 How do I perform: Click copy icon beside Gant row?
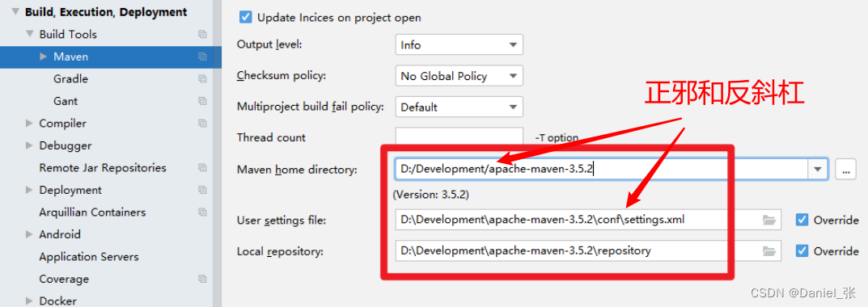(x=202, y=101)
